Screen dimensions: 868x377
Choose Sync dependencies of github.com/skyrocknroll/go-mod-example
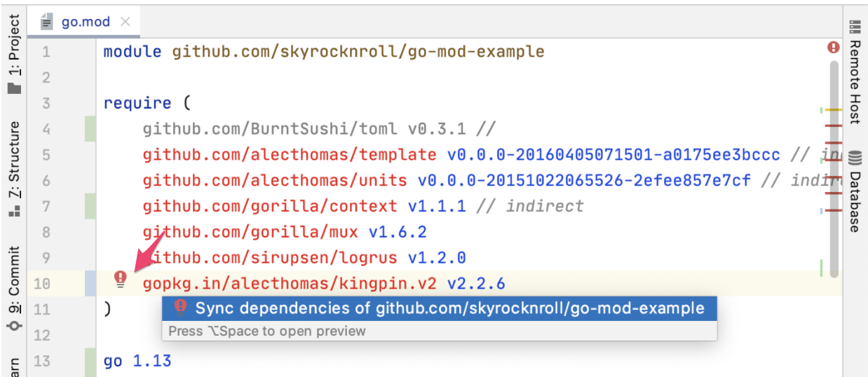coord(440,308)
